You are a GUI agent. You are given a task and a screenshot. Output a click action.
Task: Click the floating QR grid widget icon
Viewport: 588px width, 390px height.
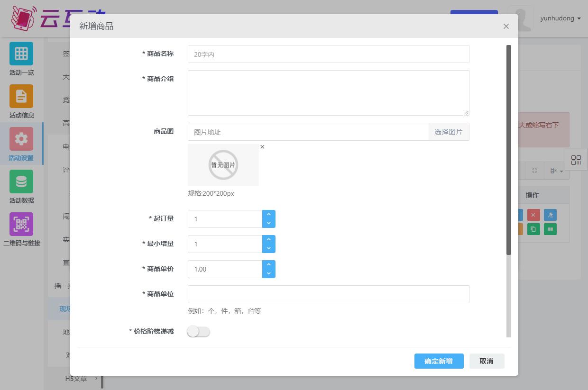[576, 160]
